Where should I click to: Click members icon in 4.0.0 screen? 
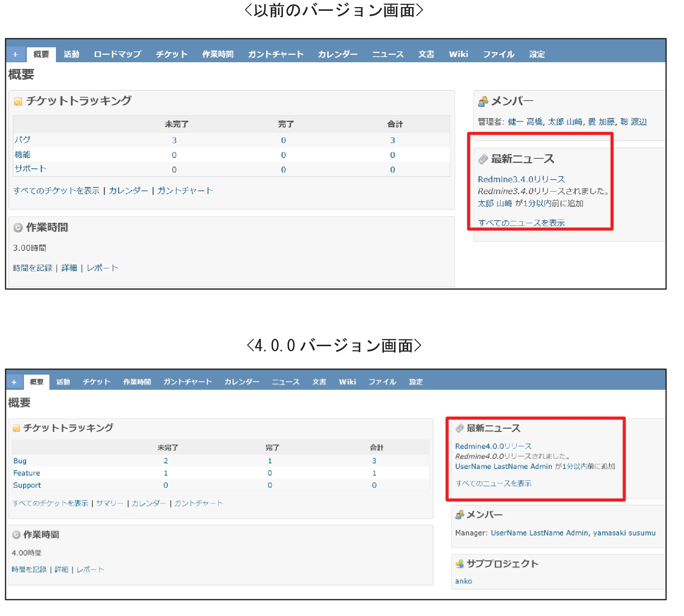click(460, 515)
